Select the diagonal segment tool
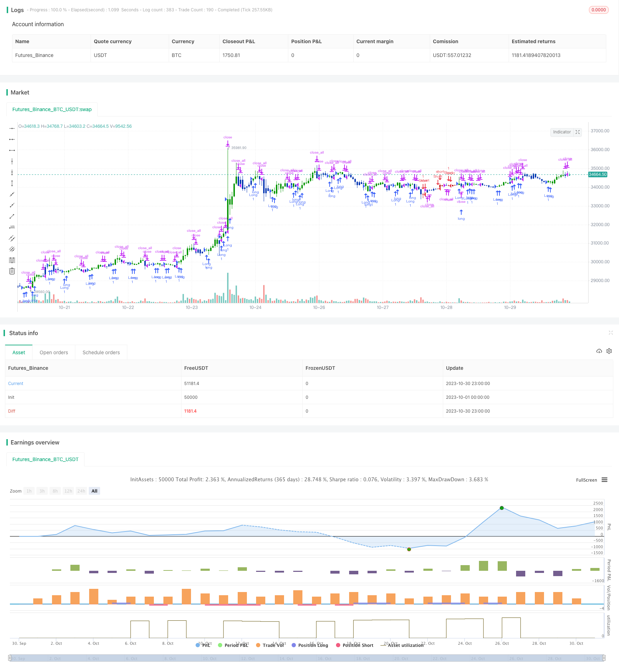Image resolution: width=619 pixels, height=672 pixels. pos(12,216)
